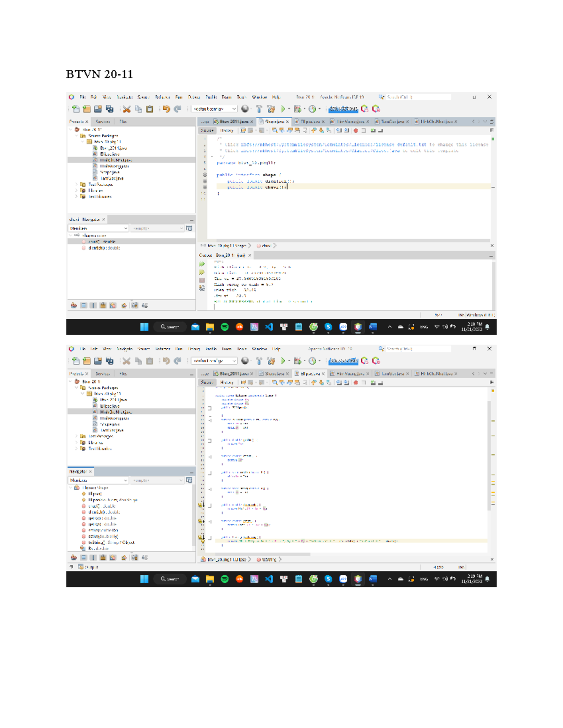Open the Spotify icon in the lower taskbar

coord(225,579)
